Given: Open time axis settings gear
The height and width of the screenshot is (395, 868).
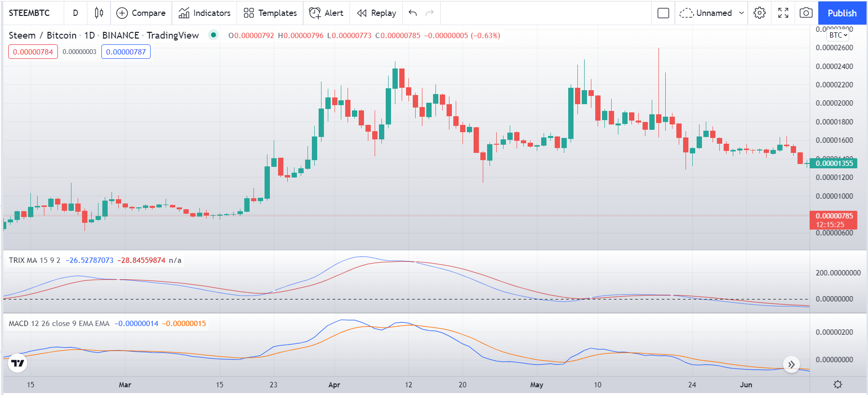Looking at the screenshot, I should (838, 384).
